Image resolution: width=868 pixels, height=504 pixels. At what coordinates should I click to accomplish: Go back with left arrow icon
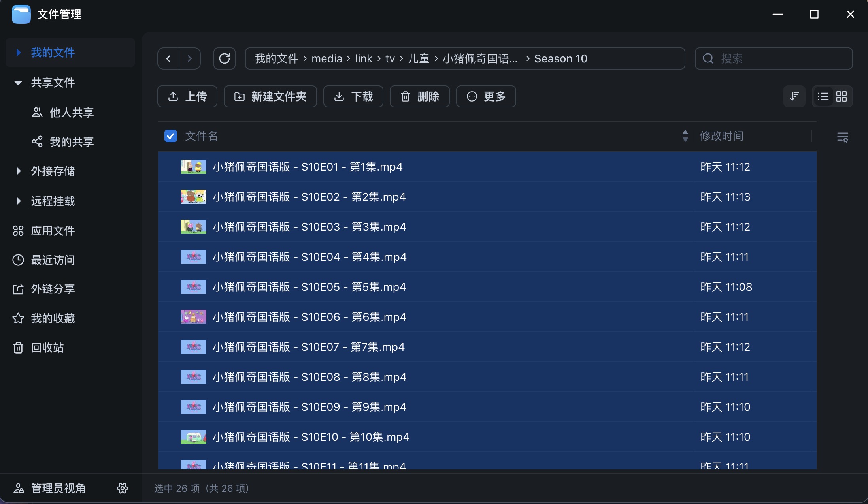click(x=168, y=58)
